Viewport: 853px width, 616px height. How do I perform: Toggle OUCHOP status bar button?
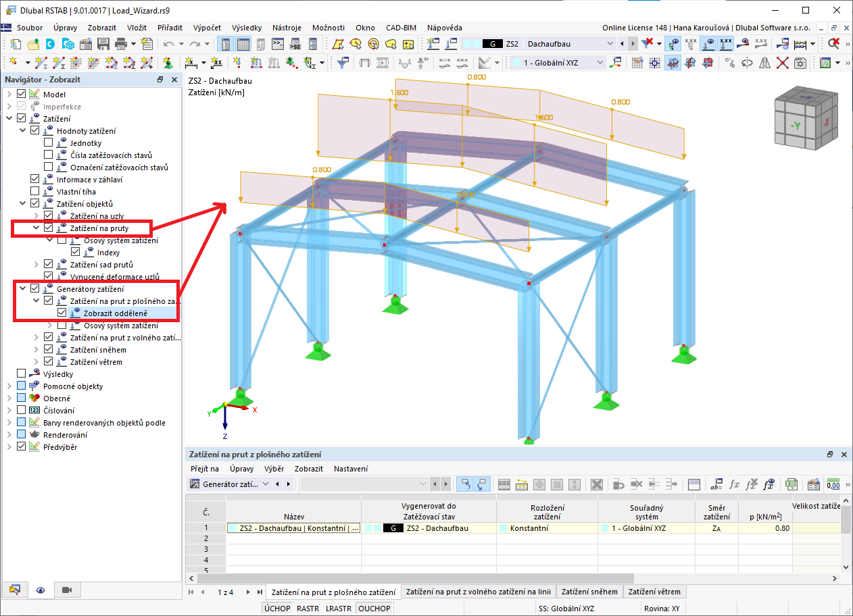click(374, 609)
